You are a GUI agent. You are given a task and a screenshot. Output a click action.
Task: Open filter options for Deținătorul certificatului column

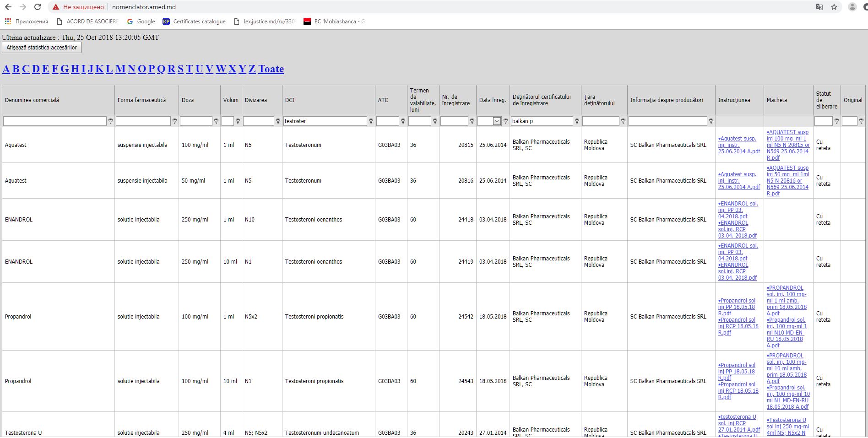coord(577,121)
